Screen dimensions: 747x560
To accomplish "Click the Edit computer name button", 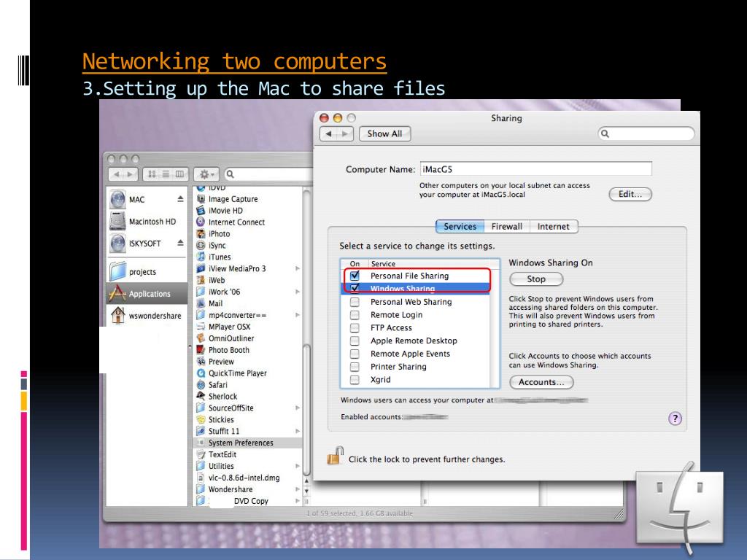I will [x=630, y=194].
